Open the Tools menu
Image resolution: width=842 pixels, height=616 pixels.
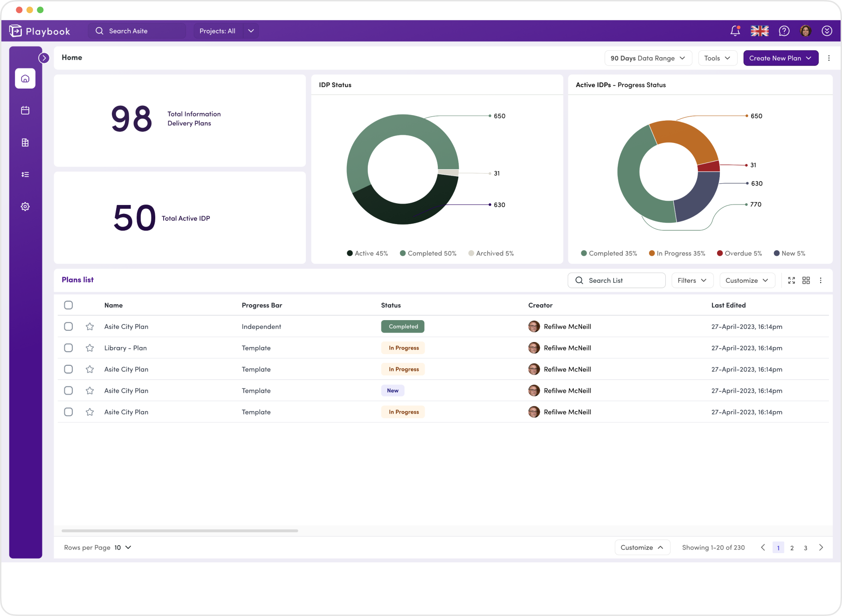(x=718, y=58)
